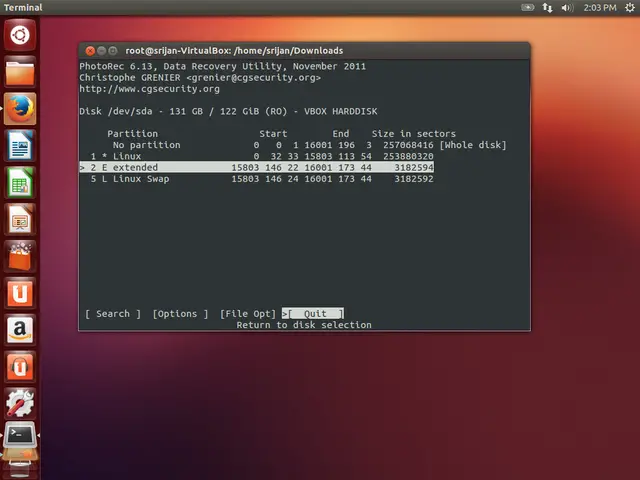Viewport: 640px width, 480px height.
Task: Select the Options menu entry in PhotoRec
Action: (x=180, y=313)
